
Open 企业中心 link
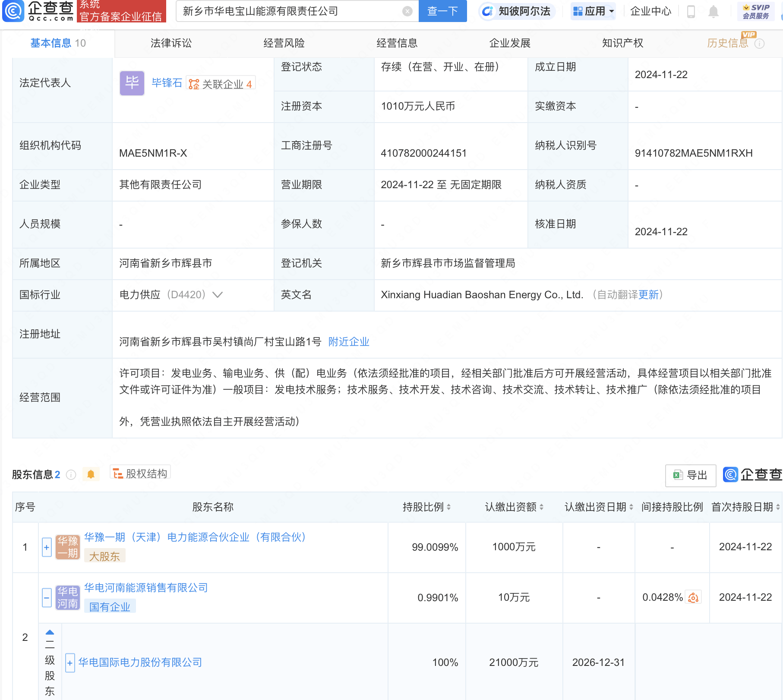pos(651,11)
